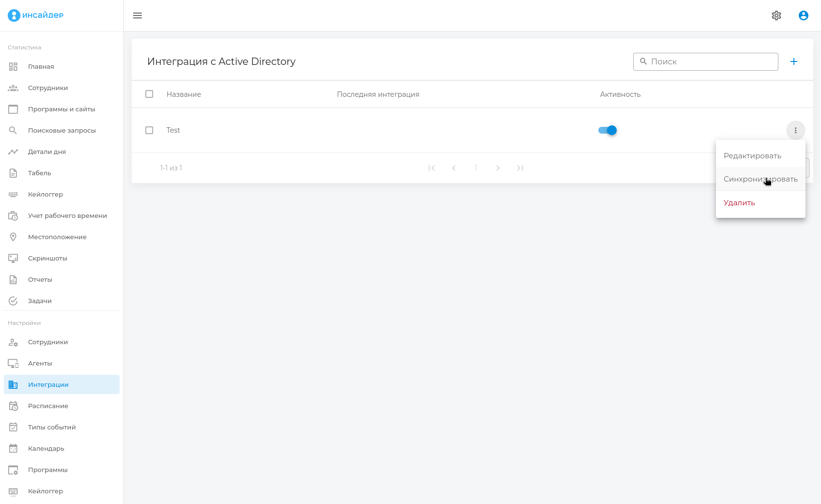Go to Местоположение section

pyautogui.click(x=57, y=237)
